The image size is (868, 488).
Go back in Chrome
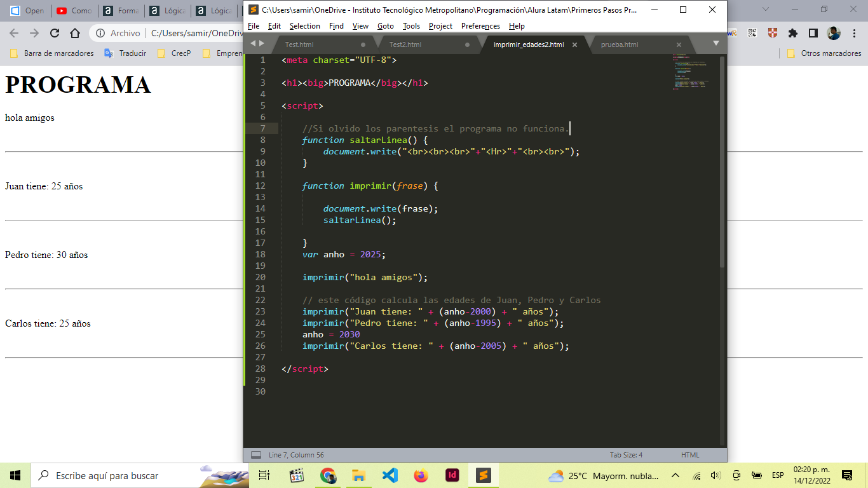click(14, 33)
